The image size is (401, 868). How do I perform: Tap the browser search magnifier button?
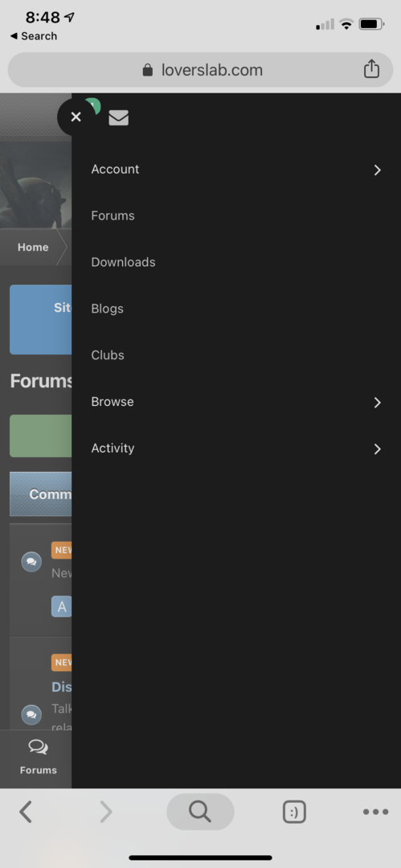point(201,812)
